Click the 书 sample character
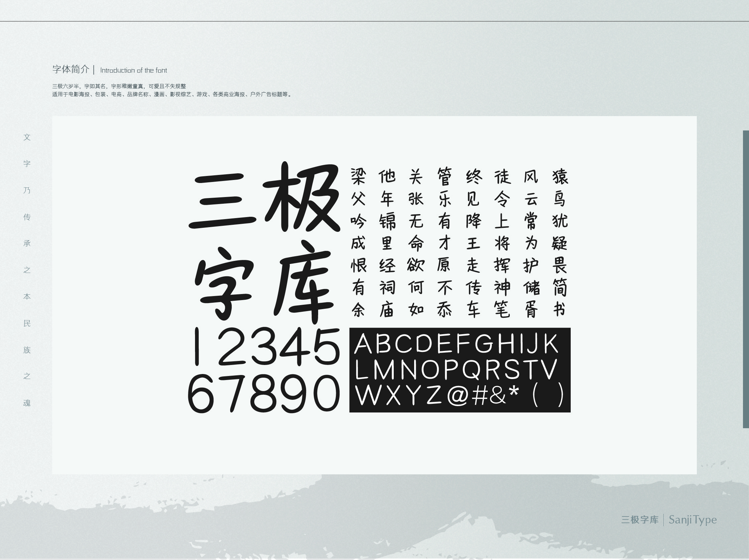Screen dimensions: 749x560 coord(559,309)
